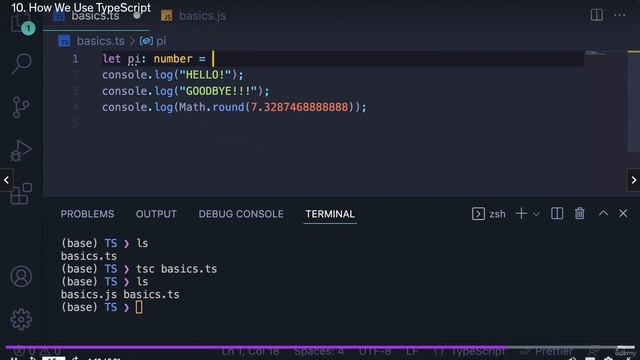Screen dimensions: 640x360
Task: Click the "GOODBYE!!!" string in code
Action: (218, 91)
